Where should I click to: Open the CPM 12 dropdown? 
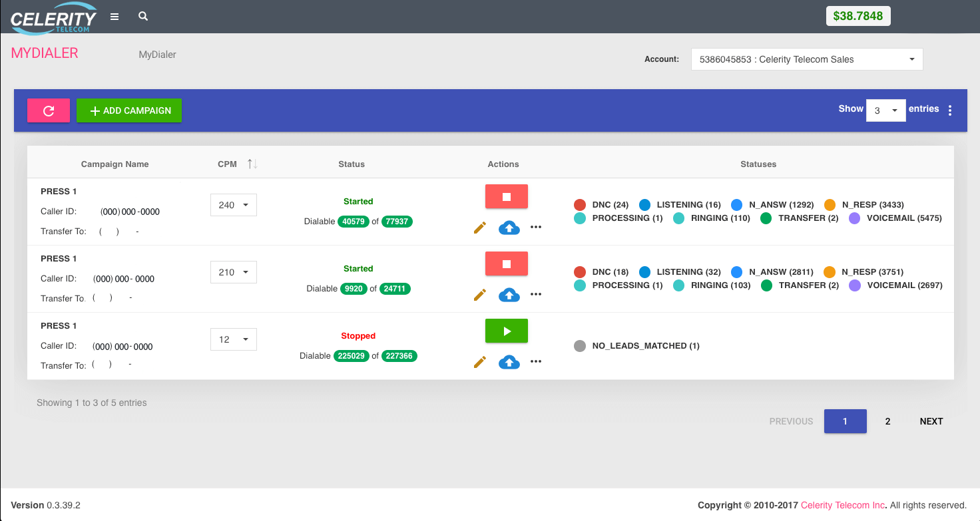(x=234, y=339)
